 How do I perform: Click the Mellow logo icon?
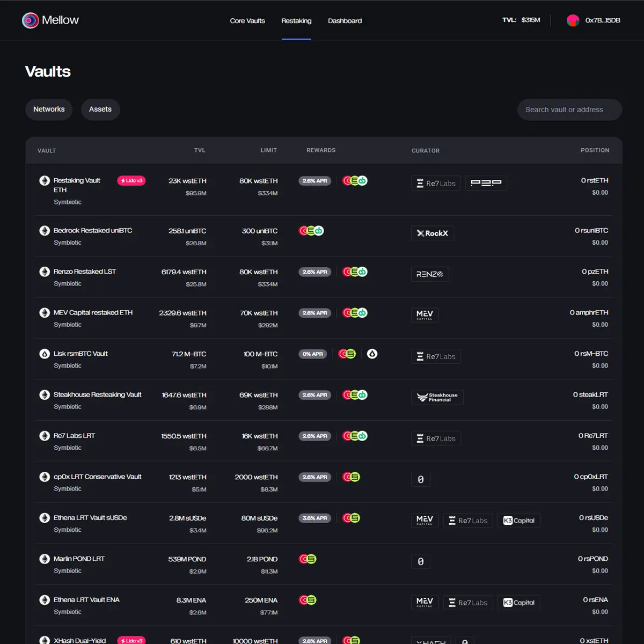tap(31, 20)
